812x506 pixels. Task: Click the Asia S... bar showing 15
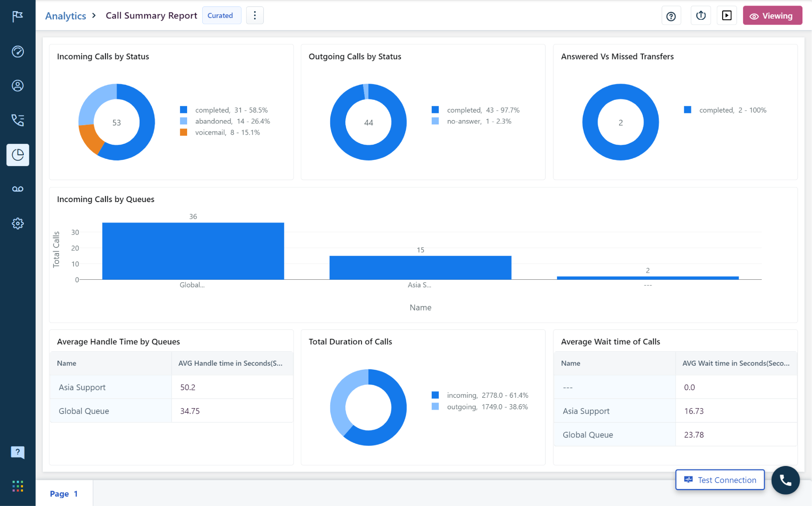pos(420,267)
